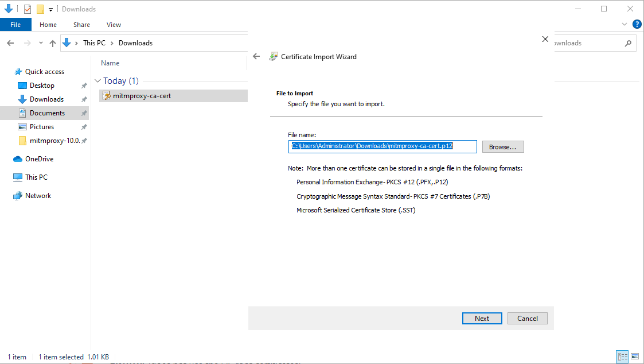Expand the ribbon with the chevron icon
The width and height of the screenshot is (644, 364).
pyautogui.click(x=625, y=25)
